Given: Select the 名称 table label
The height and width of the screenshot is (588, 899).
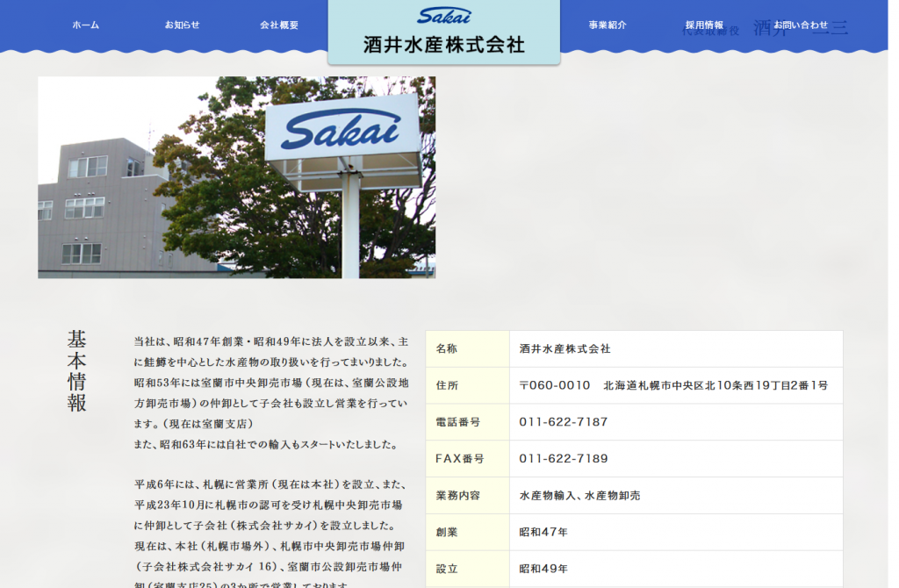Looking at the screenshot, I should pos(447,348).
